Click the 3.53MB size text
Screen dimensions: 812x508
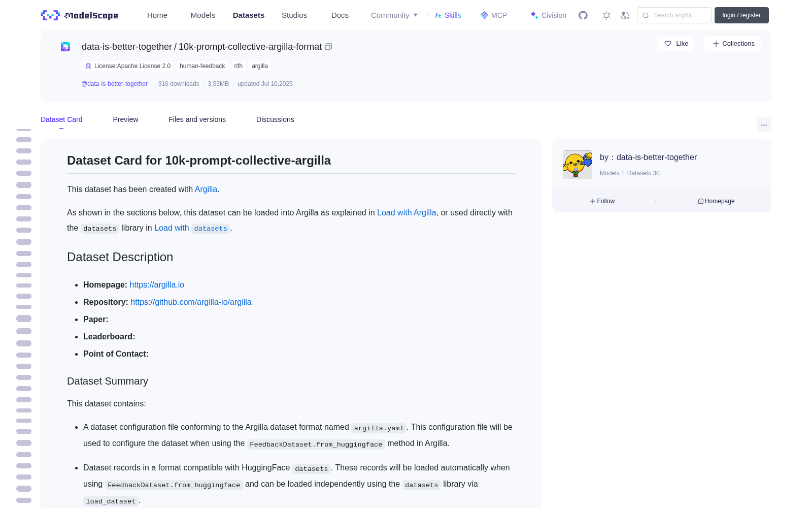pos(218,84)
